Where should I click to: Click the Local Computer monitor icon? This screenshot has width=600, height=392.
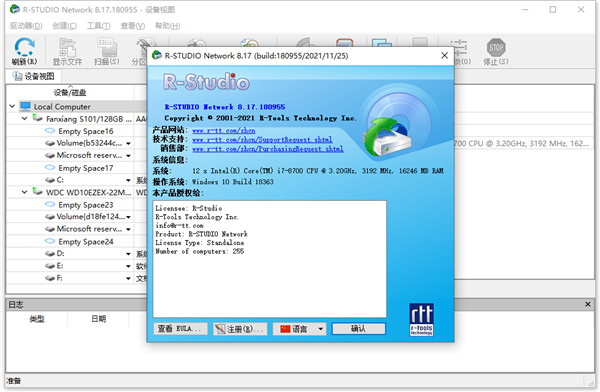click(25, 106)
